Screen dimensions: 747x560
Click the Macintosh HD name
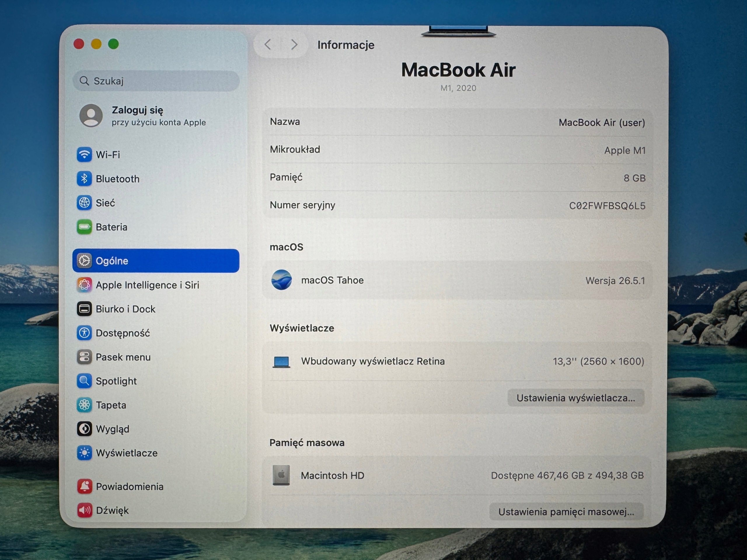pos(333,476)
